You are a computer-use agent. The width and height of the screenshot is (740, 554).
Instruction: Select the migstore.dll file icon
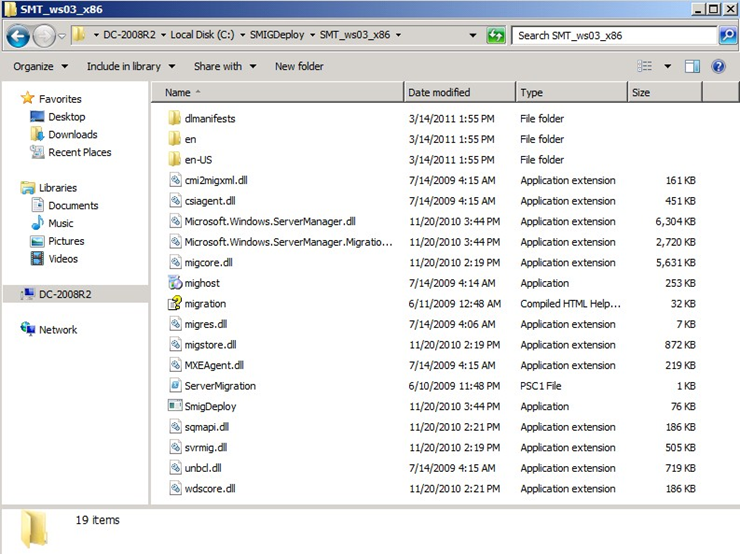(x=175, y=345)
